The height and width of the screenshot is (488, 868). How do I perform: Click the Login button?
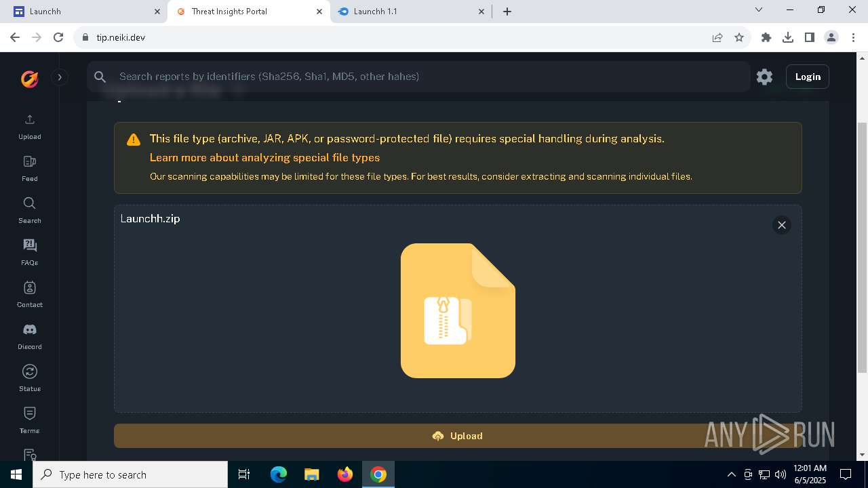[808, 77]
